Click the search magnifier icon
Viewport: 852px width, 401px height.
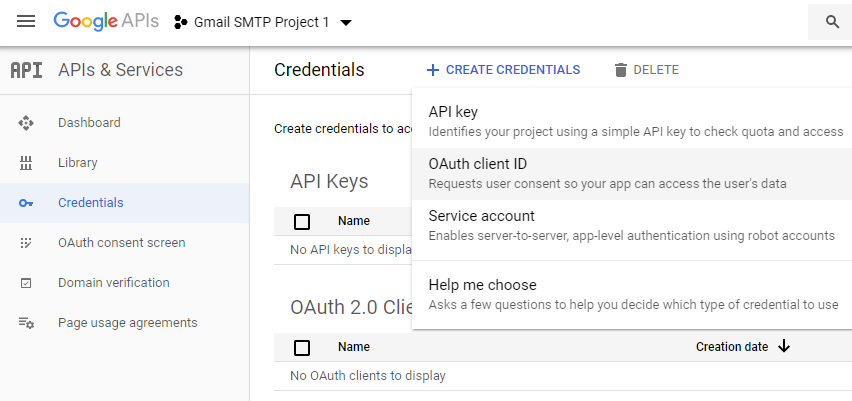click(832, 22)
